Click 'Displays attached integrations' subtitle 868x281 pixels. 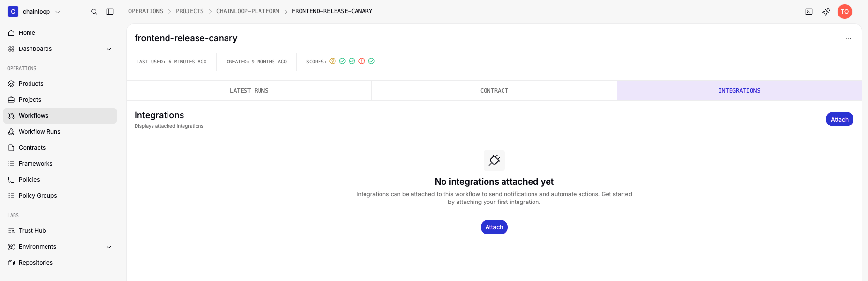click(169, 126)
